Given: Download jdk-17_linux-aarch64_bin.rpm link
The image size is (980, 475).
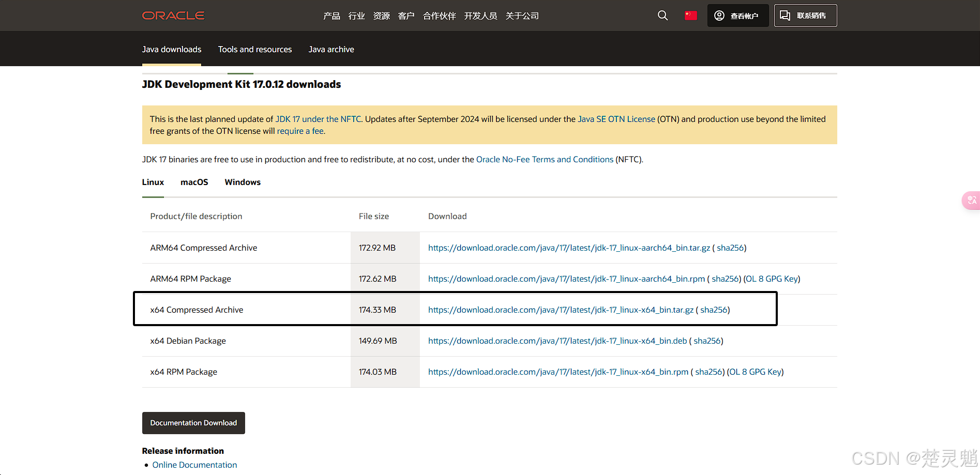Looking at the screenshot, I should [x=566, y=279].
